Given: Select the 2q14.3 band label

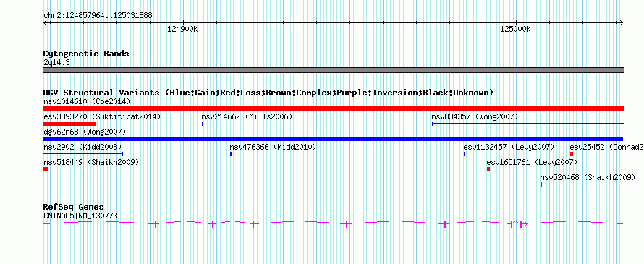Looking at the screenshot, I should pyautogui.click(x=56, y=62).
